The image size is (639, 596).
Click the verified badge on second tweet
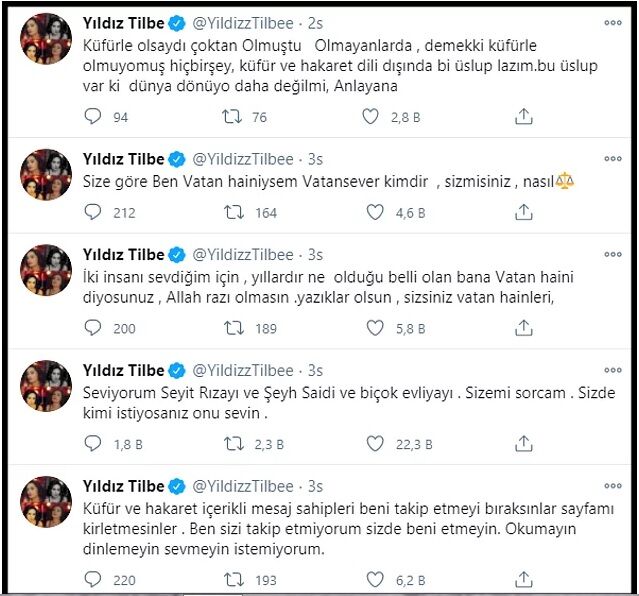point(176,159)
